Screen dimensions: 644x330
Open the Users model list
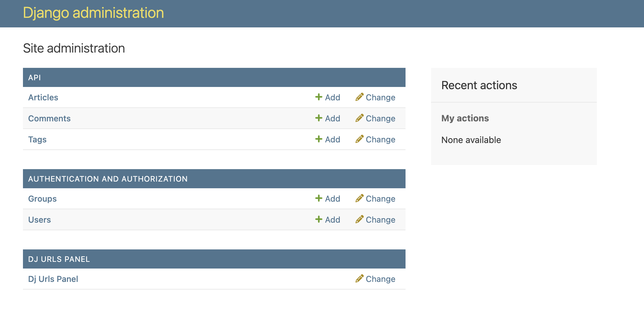click(40, 220)
